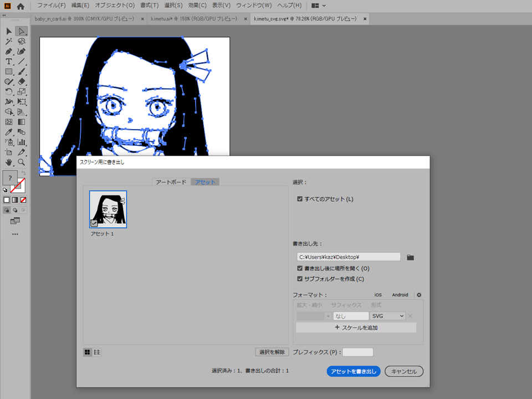Click the アセットを書き出し button
This screenshot has width=532, height=399.
(354, 371)
